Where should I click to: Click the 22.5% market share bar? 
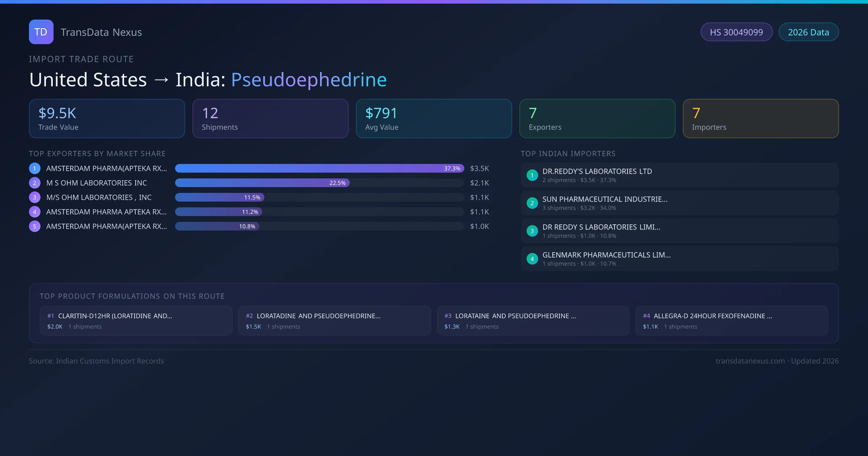pos(262,183)
